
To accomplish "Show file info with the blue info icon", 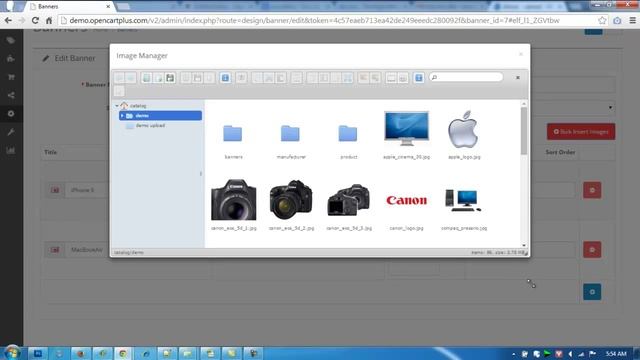I will 225,78.
